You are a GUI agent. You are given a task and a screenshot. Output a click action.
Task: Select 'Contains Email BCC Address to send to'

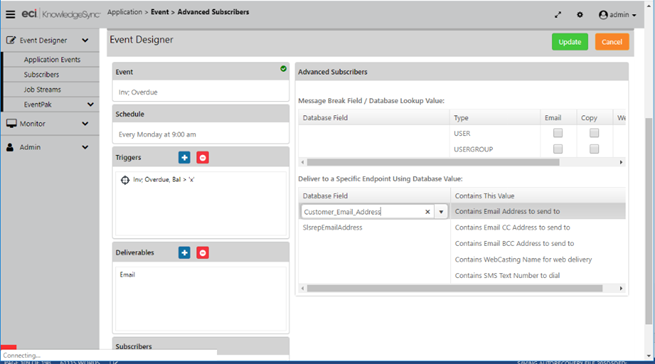(x=514, y=243)
